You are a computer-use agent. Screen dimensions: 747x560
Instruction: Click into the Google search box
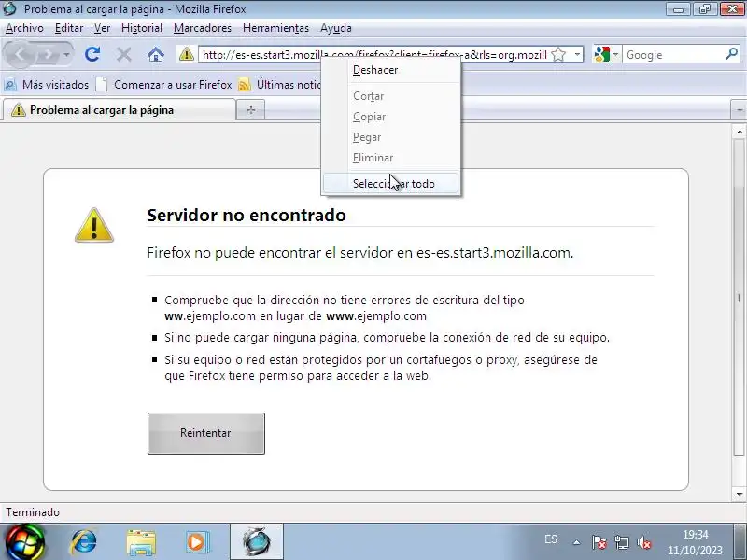[x=672, y=55]
